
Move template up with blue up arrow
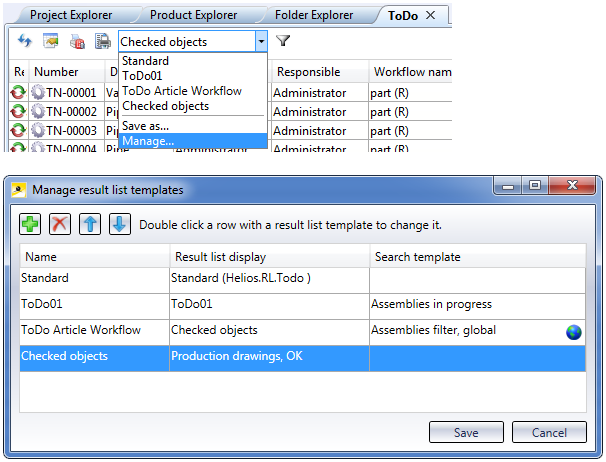90,224
